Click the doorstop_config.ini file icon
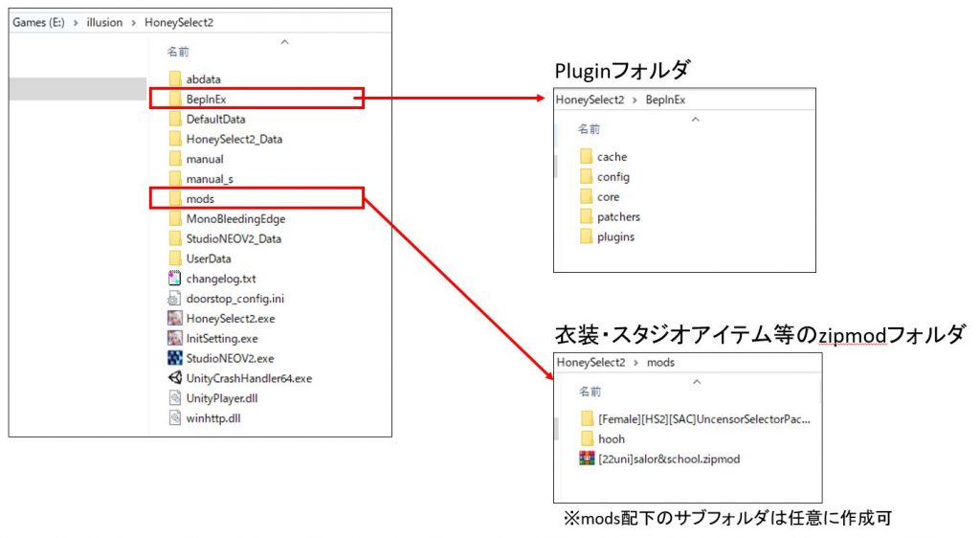 [x=175, y=298]
